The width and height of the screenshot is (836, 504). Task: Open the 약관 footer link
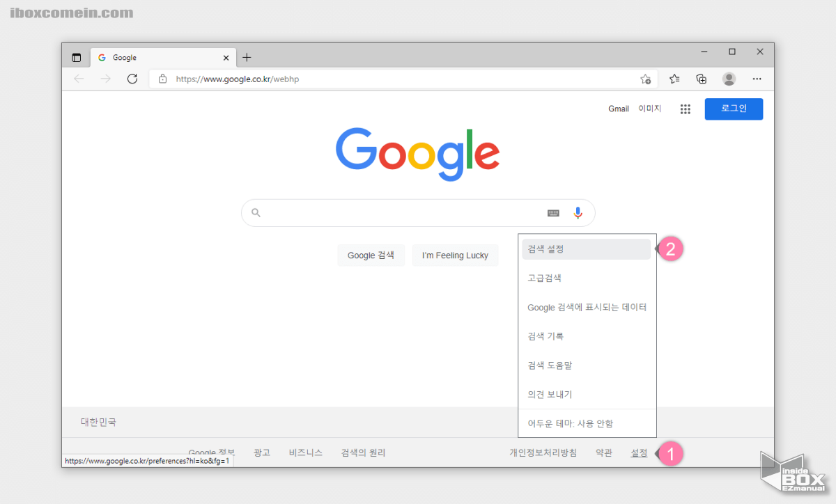604,453
